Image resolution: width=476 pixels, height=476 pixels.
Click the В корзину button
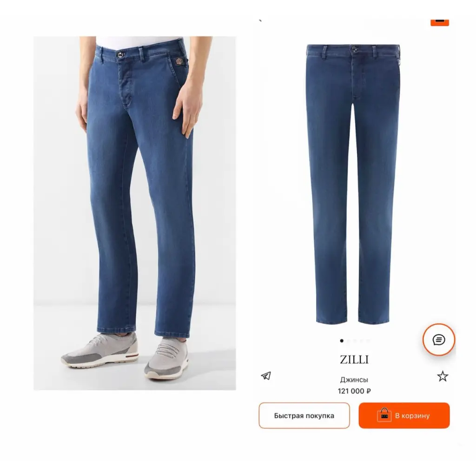(404, 416)
